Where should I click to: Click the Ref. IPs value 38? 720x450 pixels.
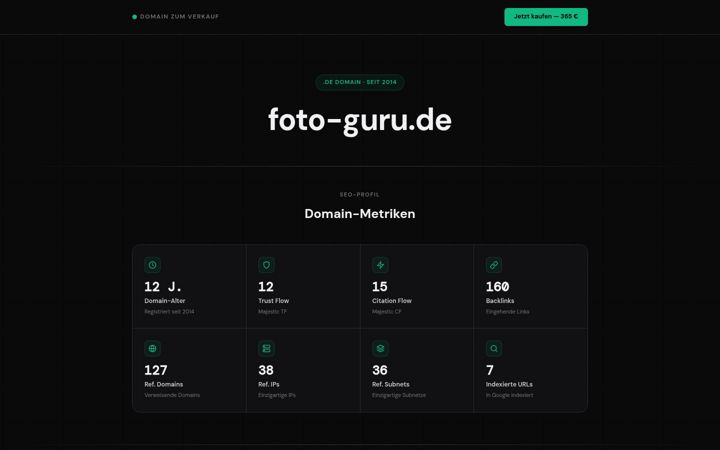(x=266, y=370)
